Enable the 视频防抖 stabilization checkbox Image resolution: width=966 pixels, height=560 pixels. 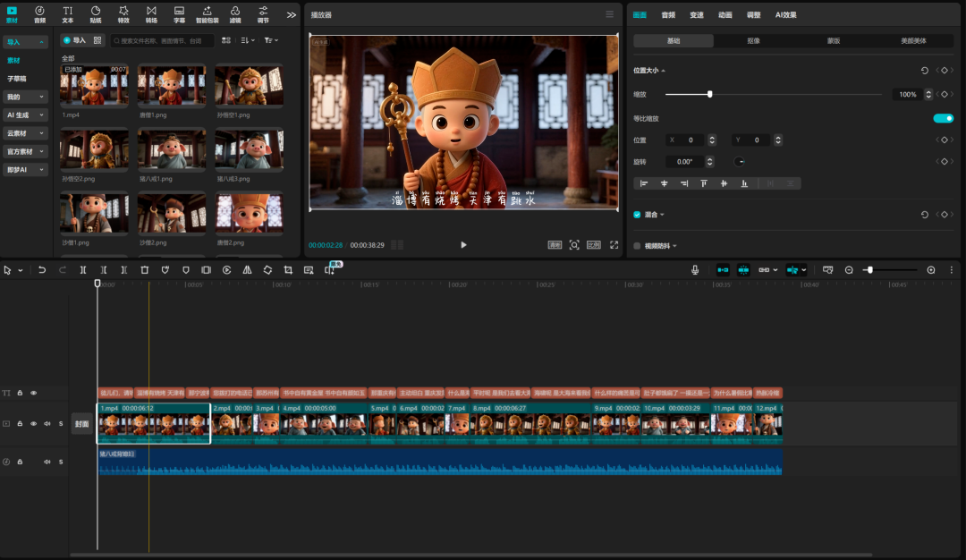[637, 246]
